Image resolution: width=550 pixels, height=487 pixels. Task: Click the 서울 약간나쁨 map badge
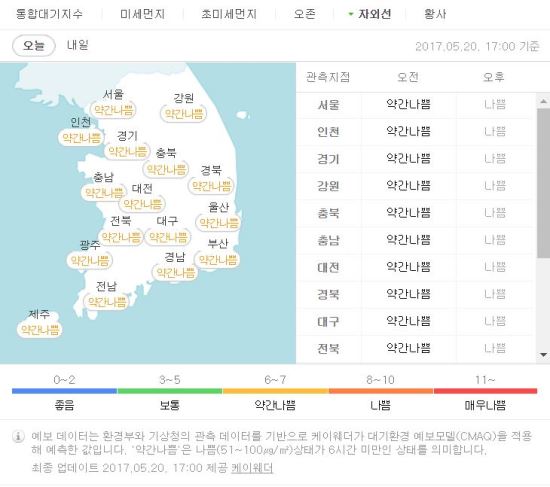(x=114, y=110)
